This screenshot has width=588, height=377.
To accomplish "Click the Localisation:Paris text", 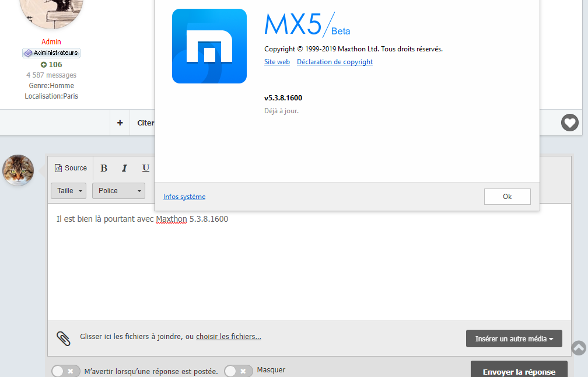I will pos(51,96).
